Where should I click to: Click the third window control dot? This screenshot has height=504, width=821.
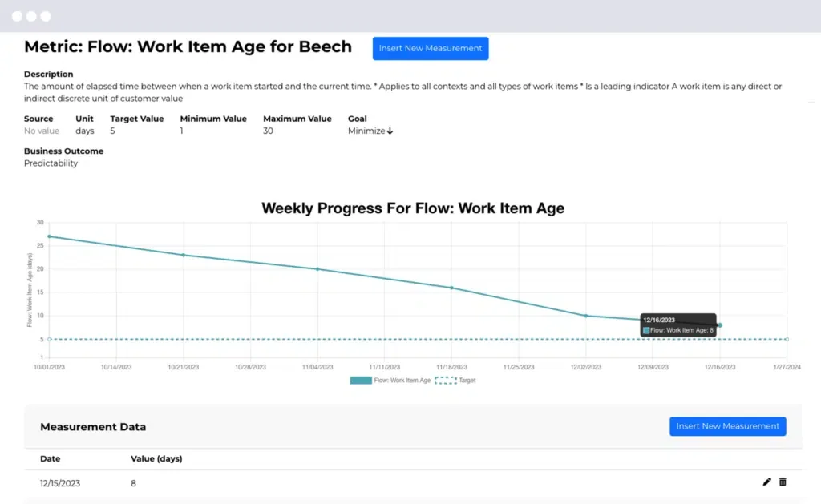point(45,14)
